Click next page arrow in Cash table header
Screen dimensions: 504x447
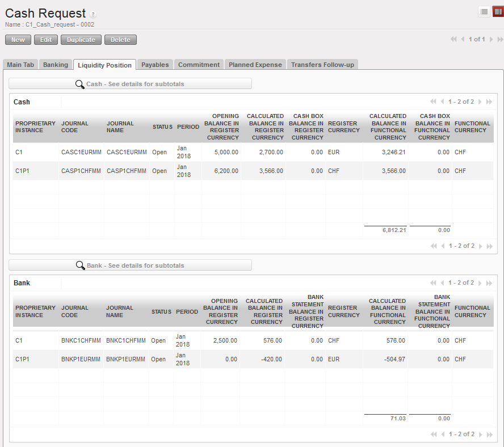[480, 102]
